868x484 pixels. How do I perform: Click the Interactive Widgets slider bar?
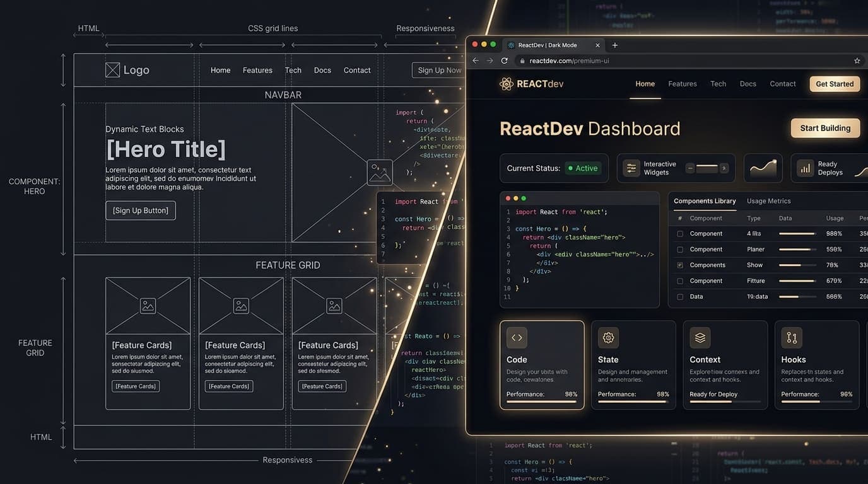pos(707,168)
